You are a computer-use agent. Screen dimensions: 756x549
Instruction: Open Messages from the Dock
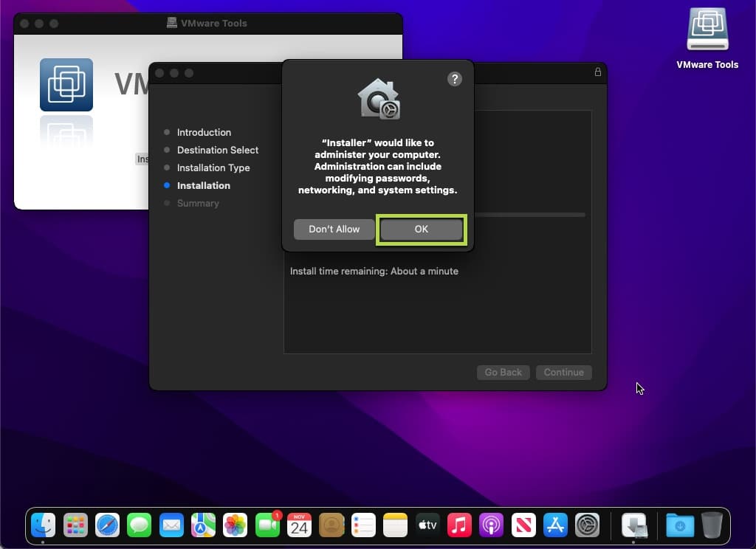(x=140, y=525)
